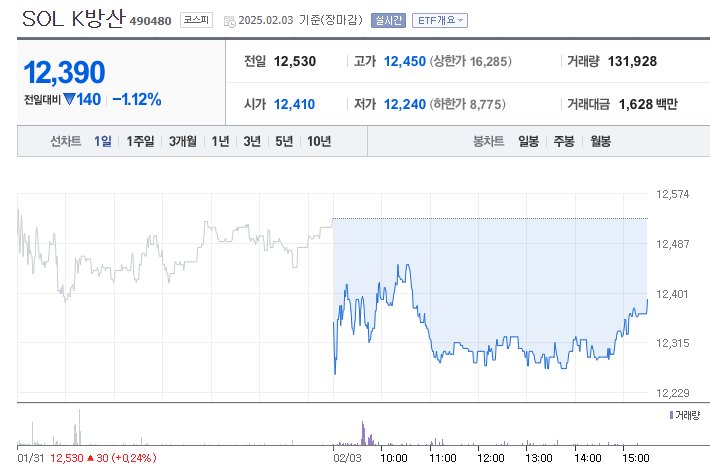Click the 2025.02.03 date text

coord(266,20)
